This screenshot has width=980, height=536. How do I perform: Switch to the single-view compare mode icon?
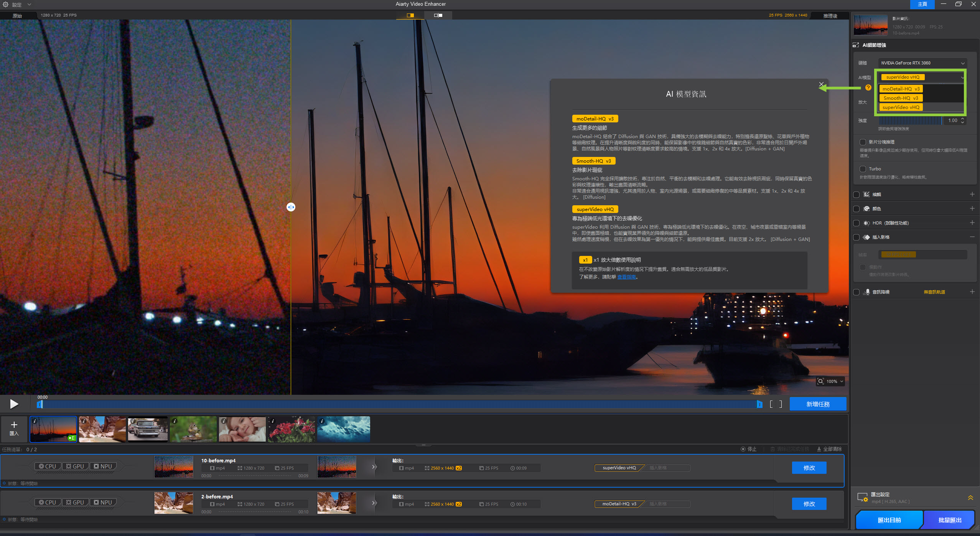[x=410, y=15]
